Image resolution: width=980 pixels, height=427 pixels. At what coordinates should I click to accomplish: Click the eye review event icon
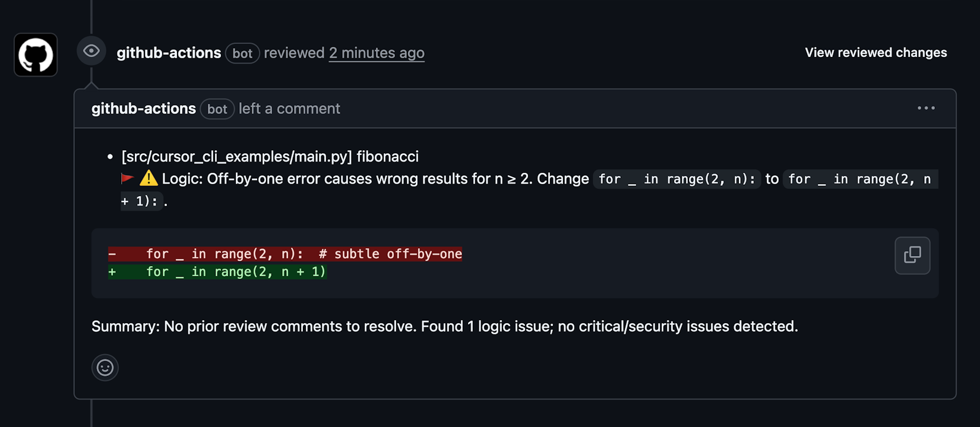click(x=91, y=50)
